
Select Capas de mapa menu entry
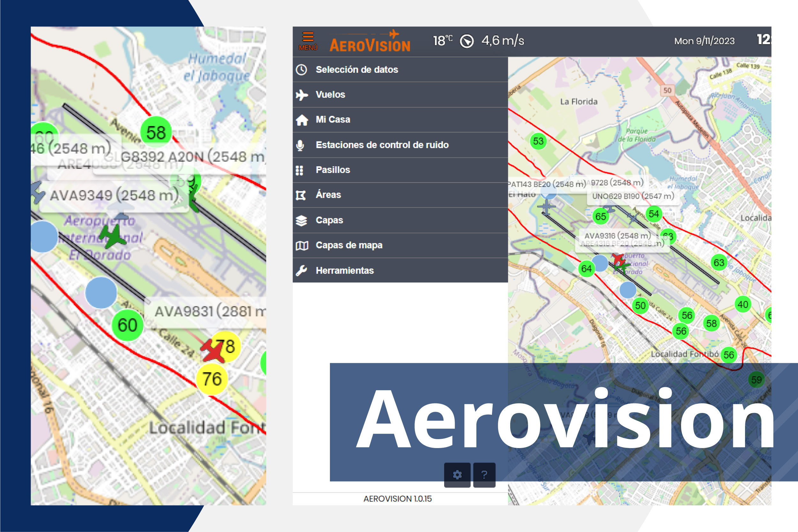[x=400, y=245]
